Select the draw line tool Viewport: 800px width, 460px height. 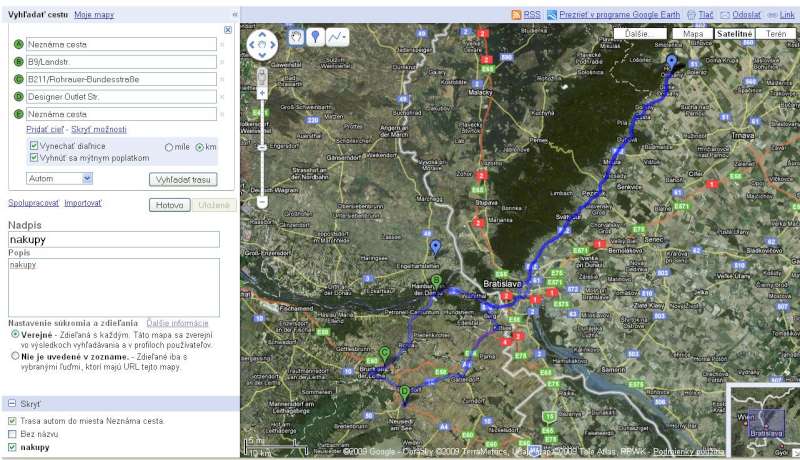click(x=337, y=36)
